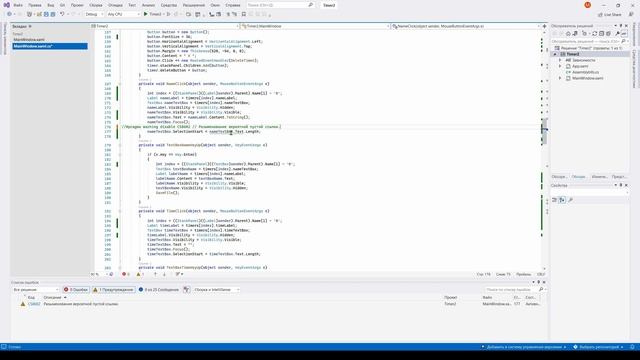Open the Вид menu
Screen dimensions: 640x360
click(51, 5)
